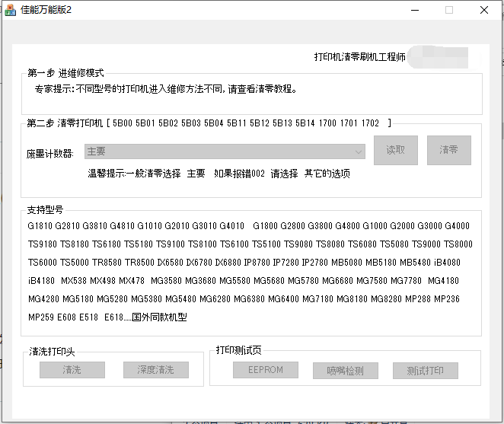Click the 测试打印 button
Image resolution: width=504 pixels, height=424 pixels.
pyautogui.click(x=425, y=371)
